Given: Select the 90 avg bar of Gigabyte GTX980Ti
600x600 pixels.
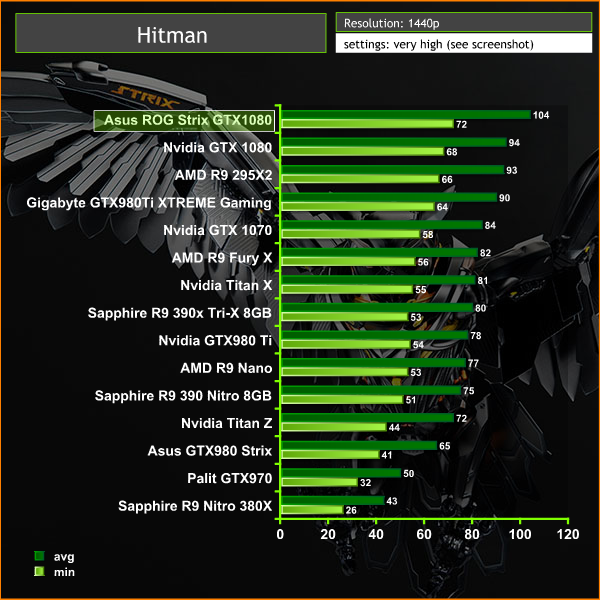Looking at the screenshot, I should click(x=389, y=197).
